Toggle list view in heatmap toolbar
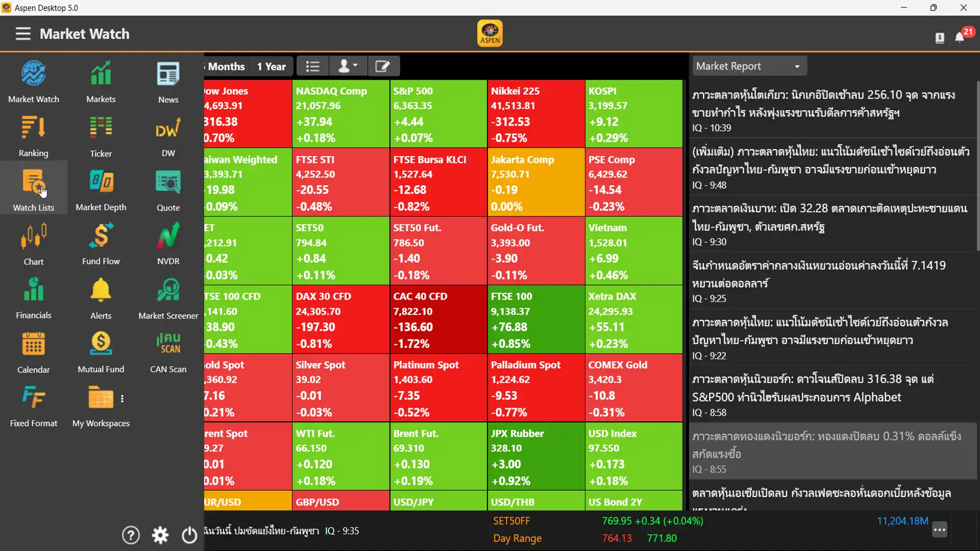 pos(312,66)
